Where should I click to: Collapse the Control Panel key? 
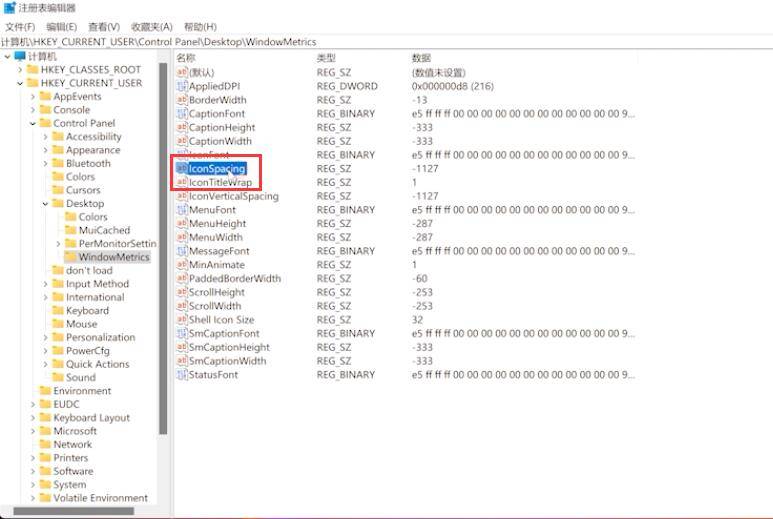(x=33, y=123)
